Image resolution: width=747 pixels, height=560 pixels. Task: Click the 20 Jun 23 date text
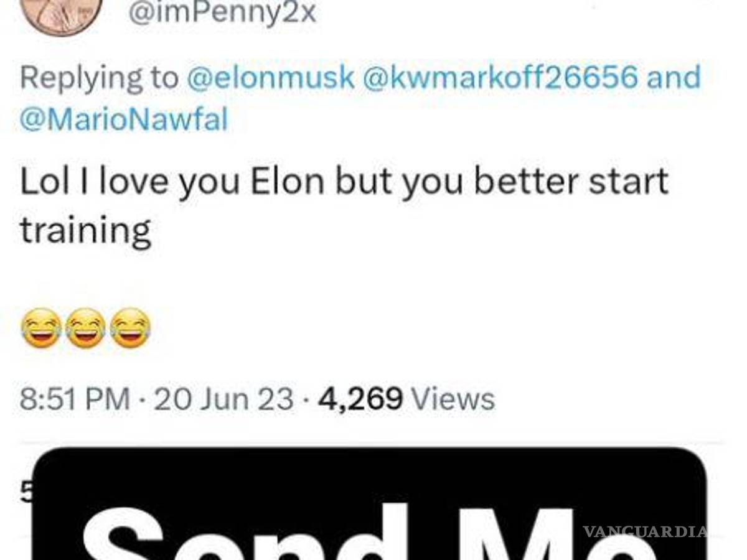click(x=224, y=398)
